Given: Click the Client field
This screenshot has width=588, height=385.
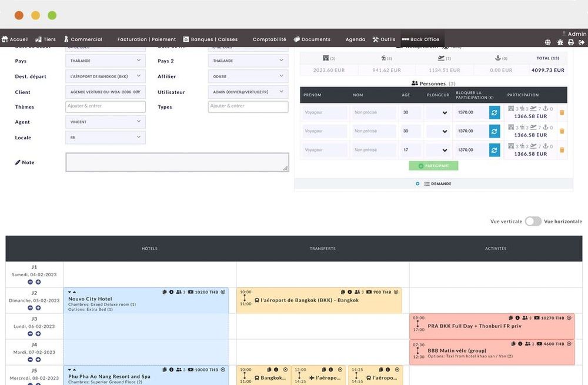Looking at the screenshot, I should coord(105,92).
